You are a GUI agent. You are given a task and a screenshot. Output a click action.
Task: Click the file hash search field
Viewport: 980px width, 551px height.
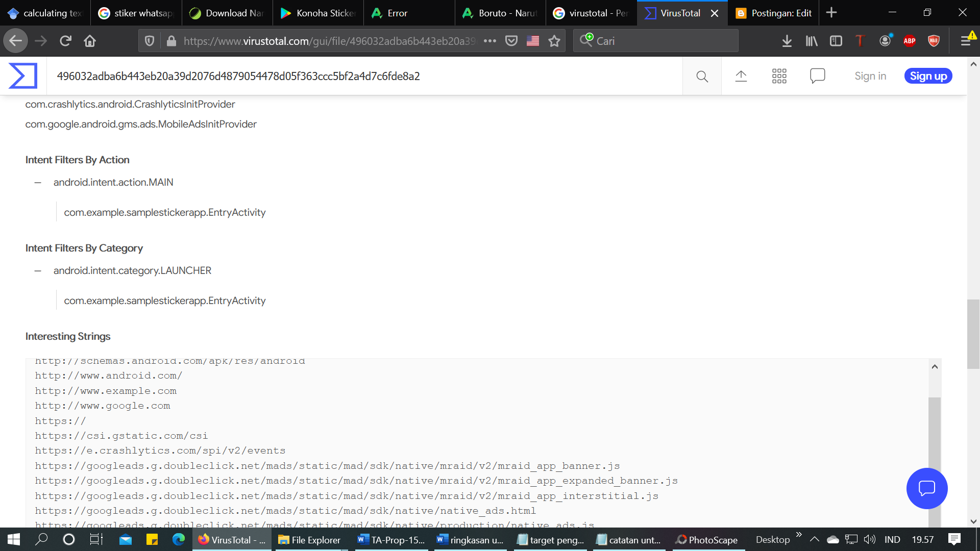tap(357, 77)
